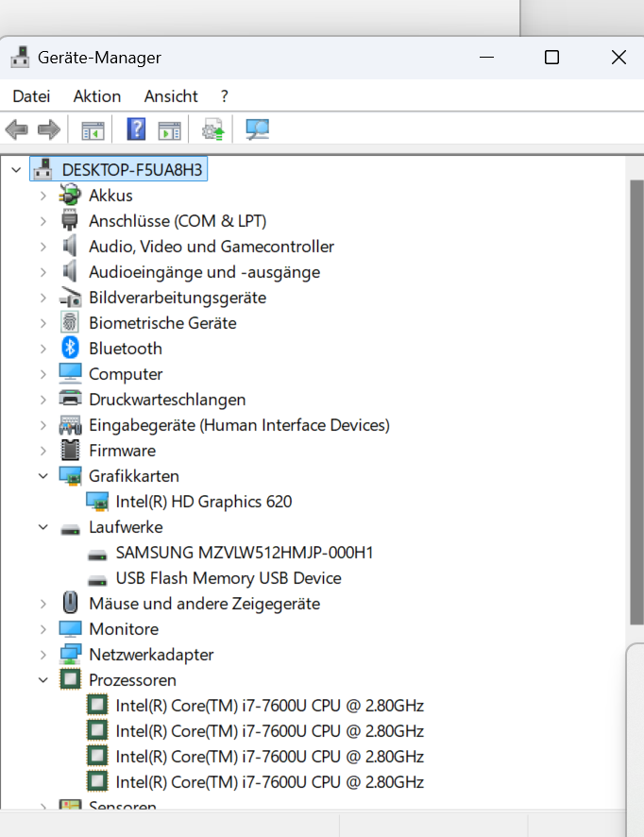Click the Mäuse und andere Zeigegeräte mouse icon

[x=70, y=604]
